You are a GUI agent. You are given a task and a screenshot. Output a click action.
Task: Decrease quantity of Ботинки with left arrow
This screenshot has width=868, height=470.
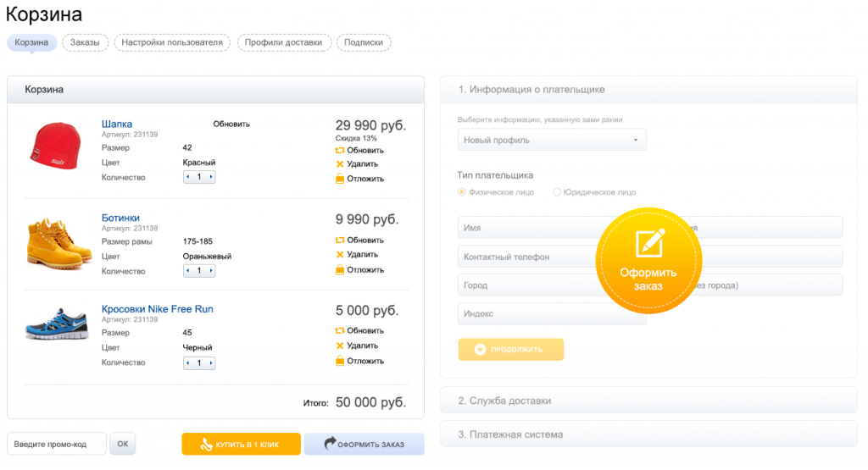(188, 271)
